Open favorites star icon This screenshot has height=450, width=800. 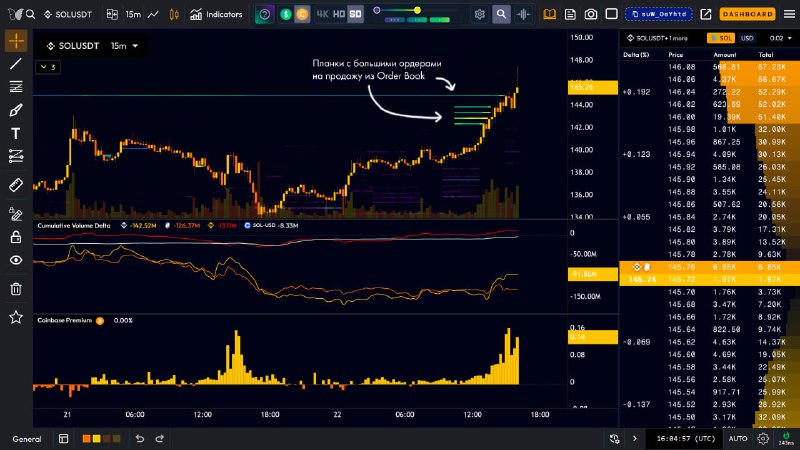(16, 317)
